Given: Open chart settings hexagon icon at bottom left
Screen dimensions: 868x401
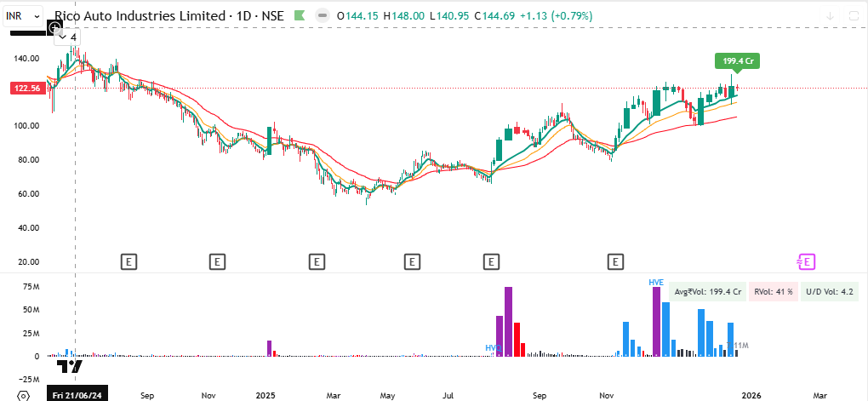Looking at the screenshot, I should tap(23, 395).
